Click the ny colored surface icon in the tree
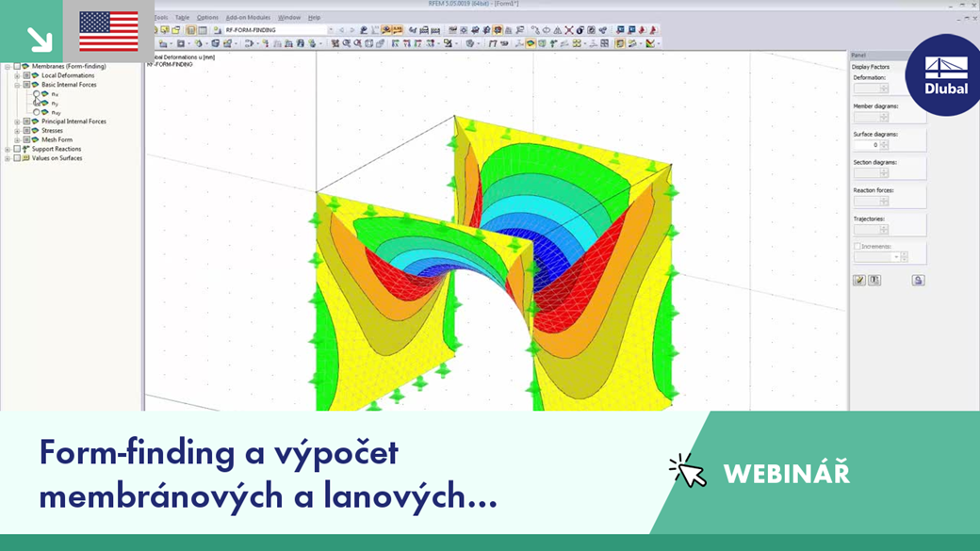 point(45,103)
